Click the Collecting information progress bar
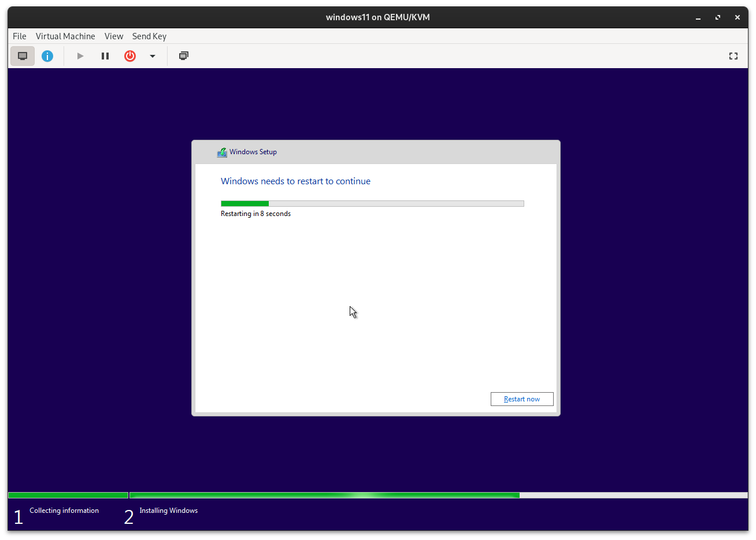Screen dimensions: 756x540 click(68, 495)
